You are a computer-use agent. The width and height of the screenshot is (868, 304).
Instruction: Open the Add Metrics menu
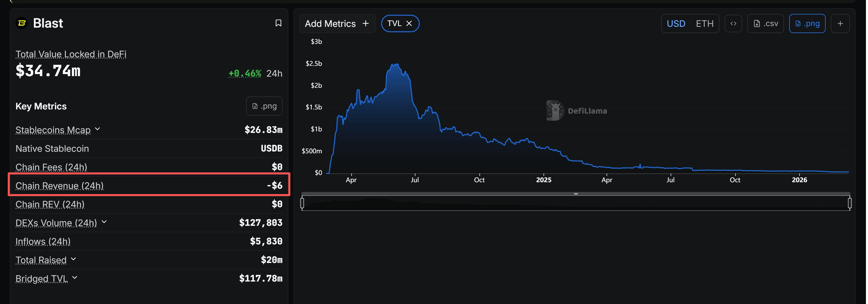[337, 23]
